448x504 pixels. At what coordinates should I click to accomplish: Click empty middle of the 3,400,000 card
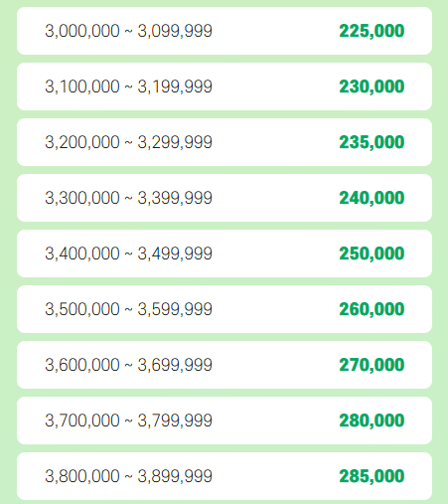[x=275, y=253]
